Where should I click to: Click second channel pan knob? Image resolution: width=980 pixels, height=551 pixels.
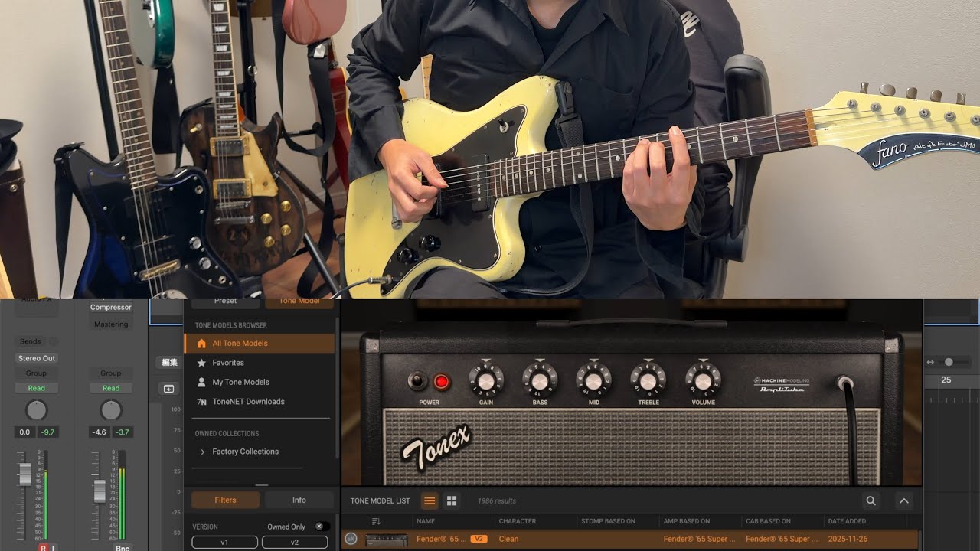[111, 410]
